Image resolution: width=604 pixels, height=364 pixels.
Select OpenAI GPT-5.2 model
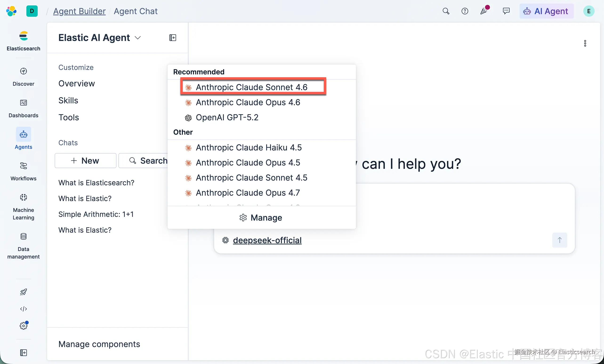[x=261, y=117]
